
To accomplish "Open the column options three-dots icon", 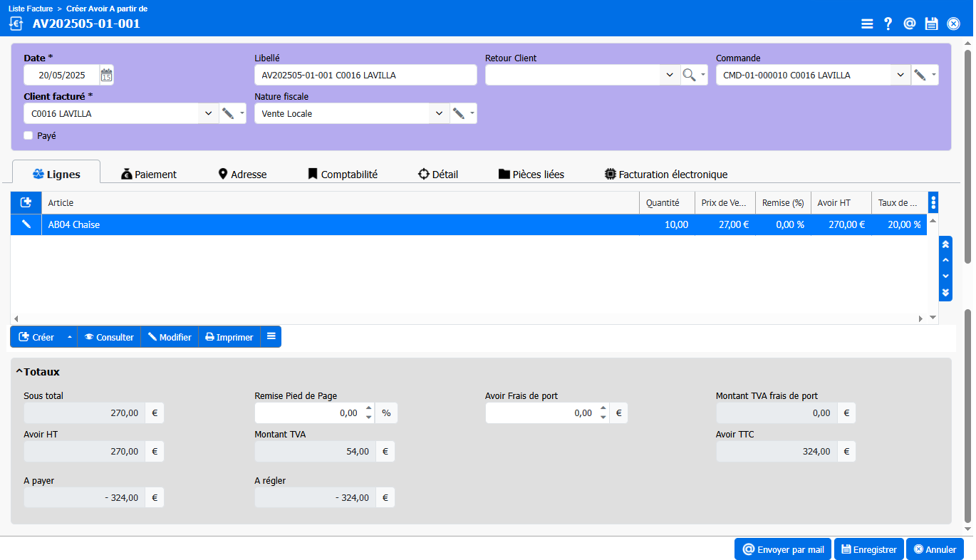I will coord(934,203).
